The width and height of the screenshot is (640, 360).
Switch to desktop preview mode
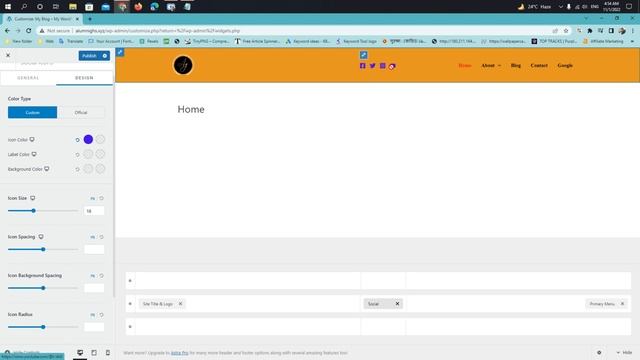pos(80,353)
